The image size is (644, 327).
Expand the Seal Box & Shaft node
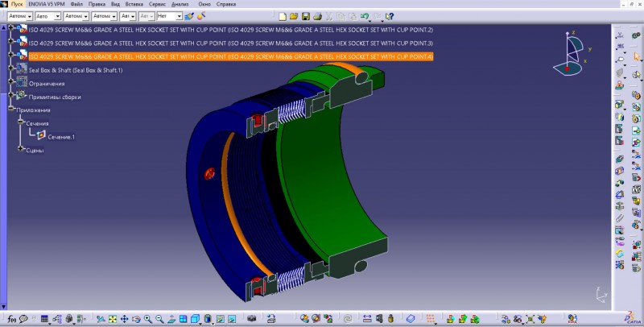click(x=11, y=68)
